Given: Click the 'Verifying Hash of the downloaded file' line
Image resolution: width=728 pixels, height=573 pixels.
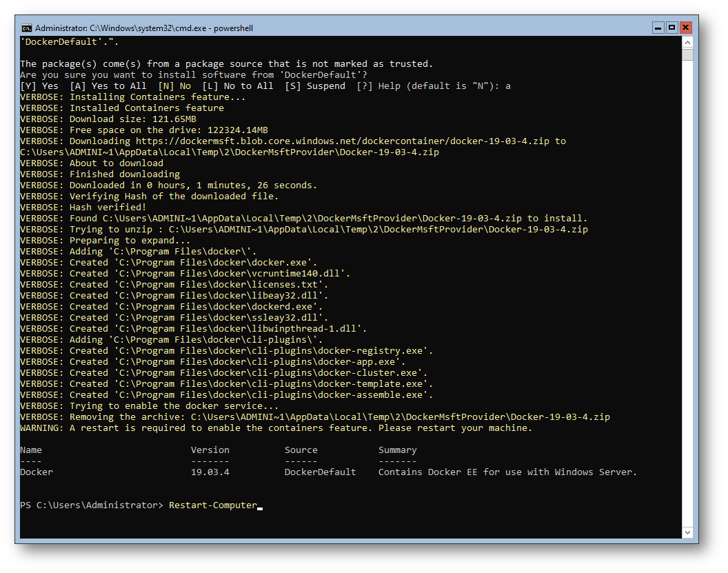Looking at the screenshot, I should 149,197.
